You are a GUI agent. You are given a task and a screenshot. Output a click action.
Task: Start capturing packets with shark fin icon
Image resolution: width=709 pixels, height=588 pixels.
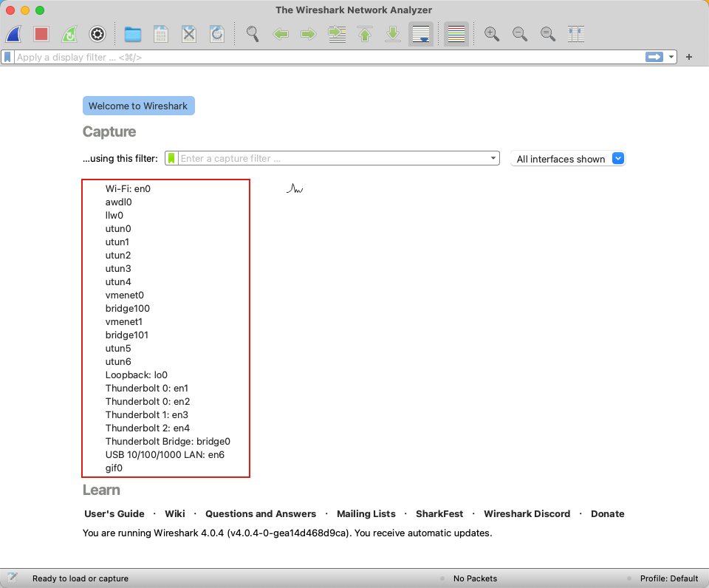[13, 34]
